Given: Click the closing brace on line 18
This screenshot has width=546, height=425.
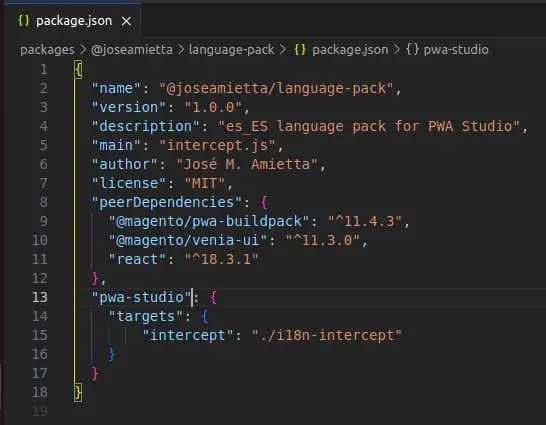Looking at the screenshot, I should [78, 393].
